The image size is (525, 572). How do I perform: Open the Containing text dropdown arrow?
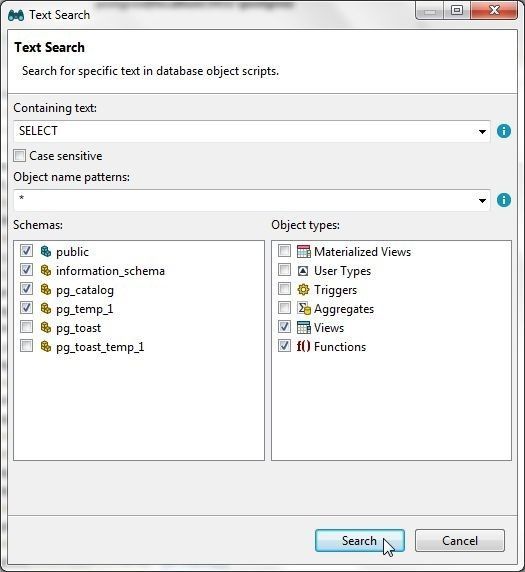click(x=482, y=131)
